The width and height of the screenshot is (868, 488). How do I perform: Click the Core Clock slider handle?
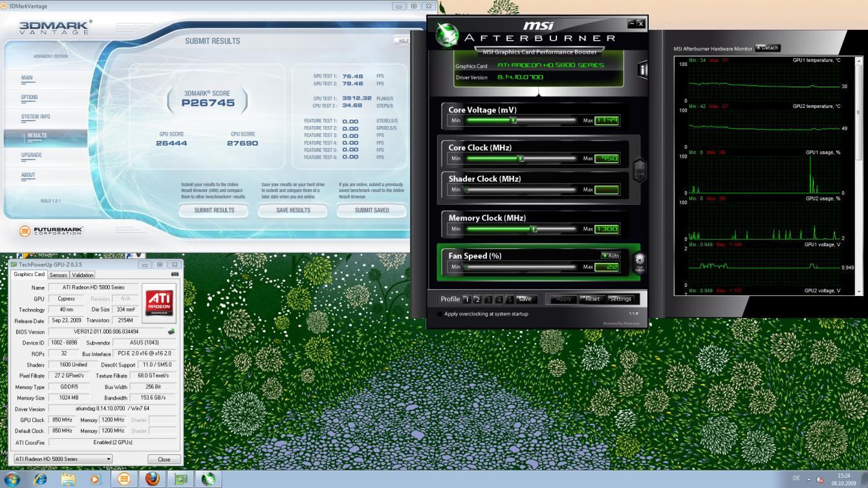coord(521,158)
